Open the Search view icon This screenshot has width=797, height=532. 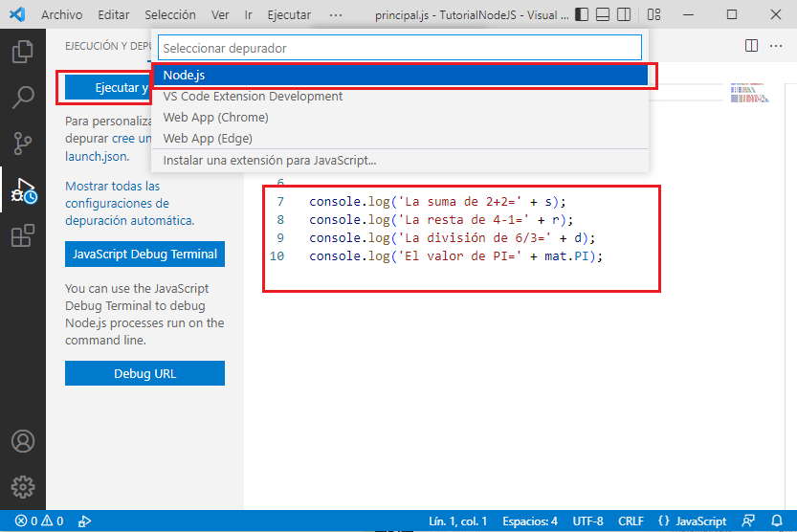coord(23,97)
